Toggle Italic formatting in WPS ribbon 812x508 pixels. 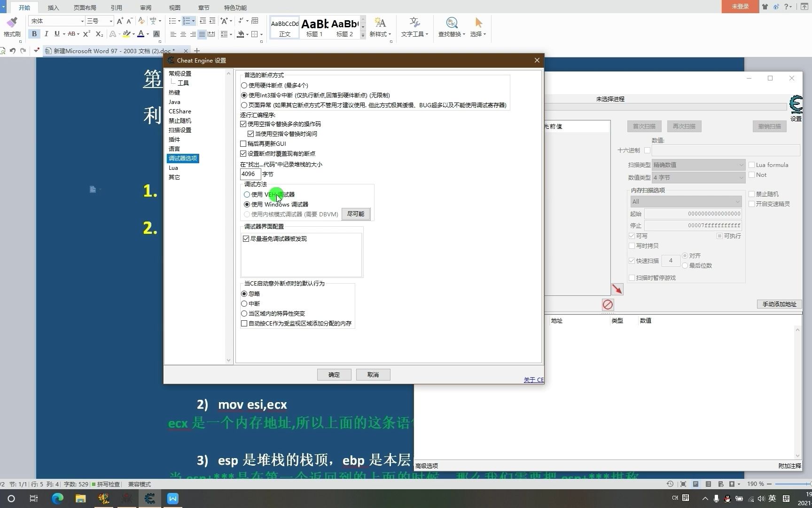46,34
